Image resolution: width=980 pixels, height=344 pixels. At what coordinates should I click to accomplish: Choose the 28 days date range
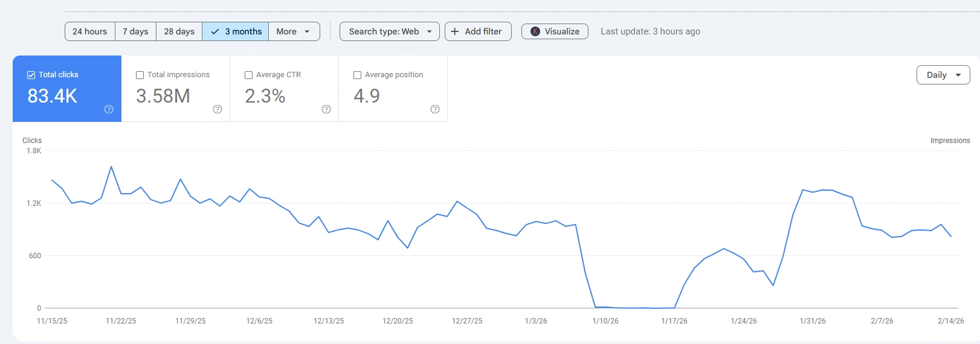(x=179, y=31)
